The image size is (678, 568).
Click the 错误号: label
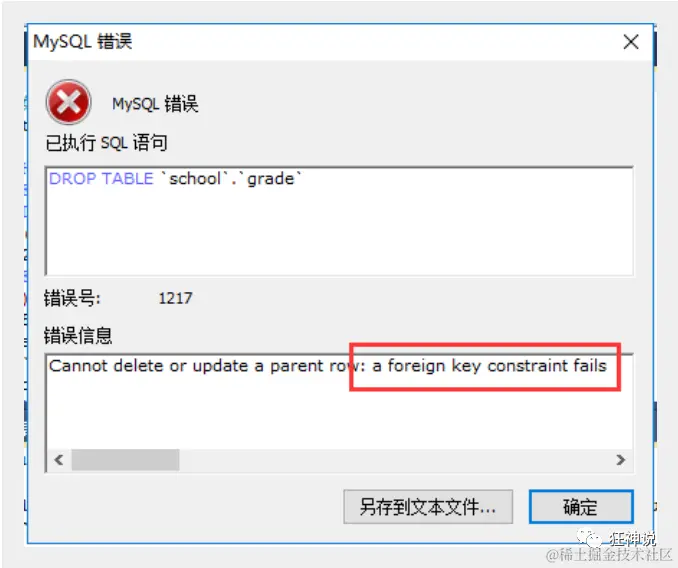pos(72,298)
